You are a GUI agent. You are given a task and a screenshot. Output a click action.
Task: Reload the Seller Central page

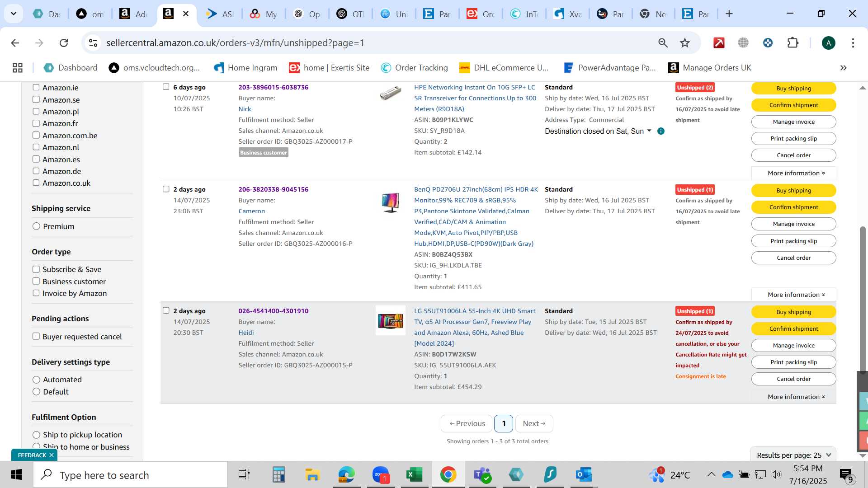(64, 43)
